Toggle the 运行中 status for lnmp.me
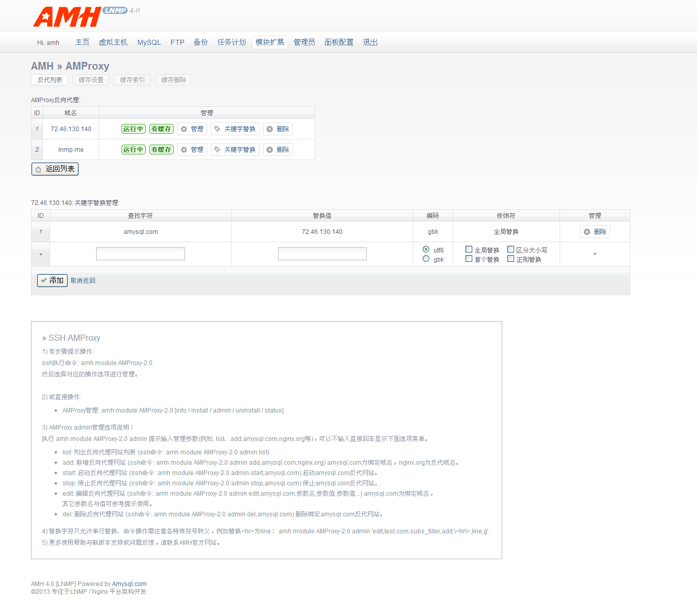The height and width of the screenshot is (616, 697). tap(133, 150)
